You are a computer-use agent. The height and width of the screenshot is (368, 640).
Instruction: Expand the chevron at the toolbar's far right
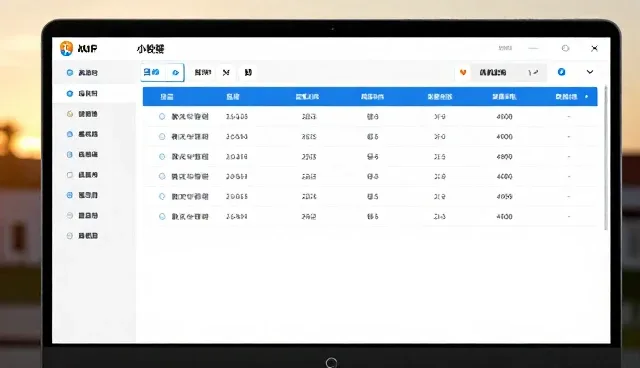[x=590, y=72]
